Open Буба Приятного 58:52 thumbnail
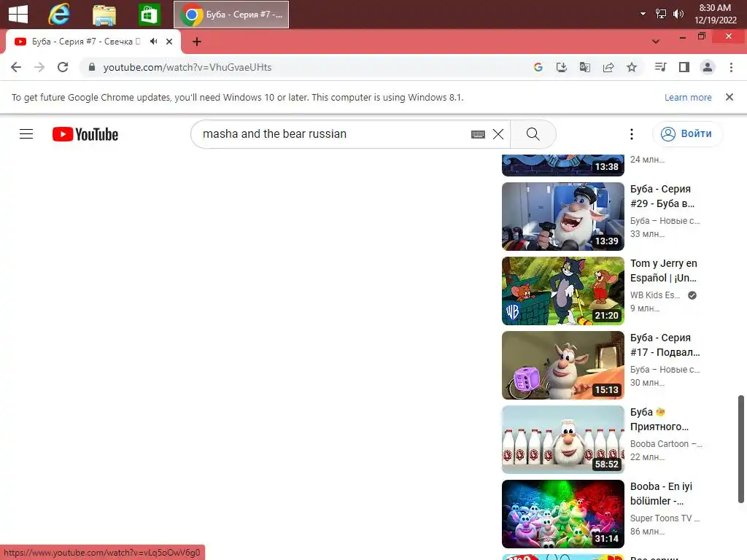The image size is (747, 560). 562,439
